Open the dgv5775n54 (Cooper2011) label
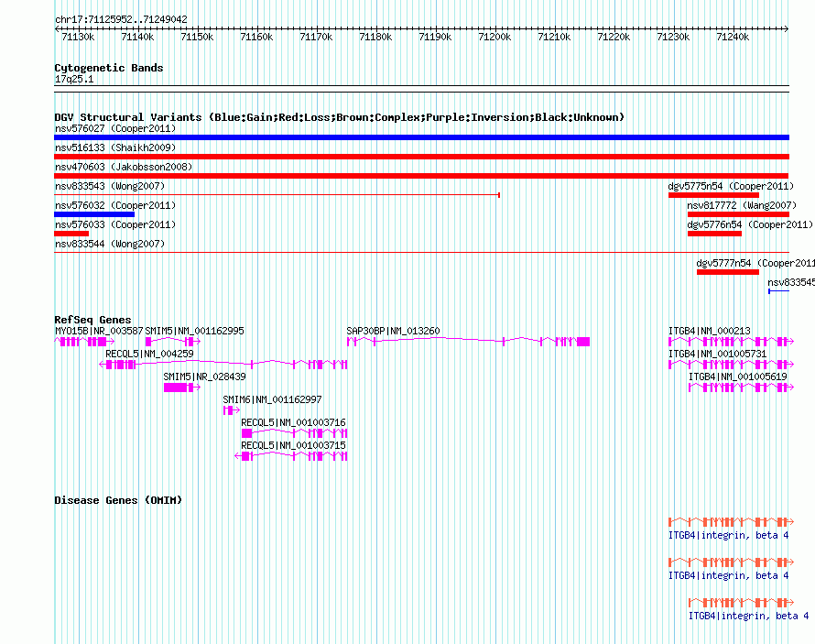 (732, 186)
